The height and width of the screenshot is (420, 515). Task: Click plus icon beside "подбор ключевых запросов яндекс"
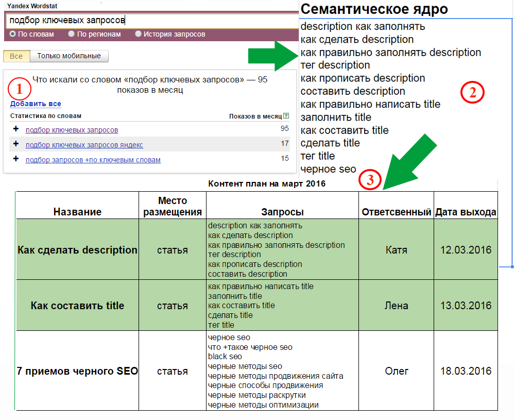[x=15, y=145]
